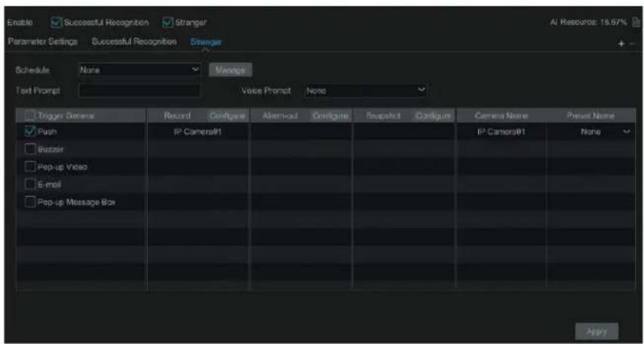Screen dimensions: 644x344
Task: Toggle Stranger enable checkbox
Action: point(168,23)
